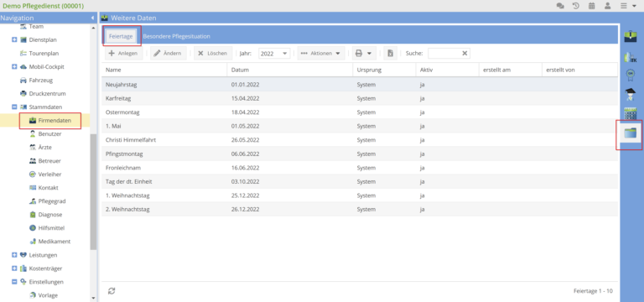The image size is (644, 302).
Task: Click the Medikament icon in navigation
Action: pyautogui.click(x=33, y=242)
